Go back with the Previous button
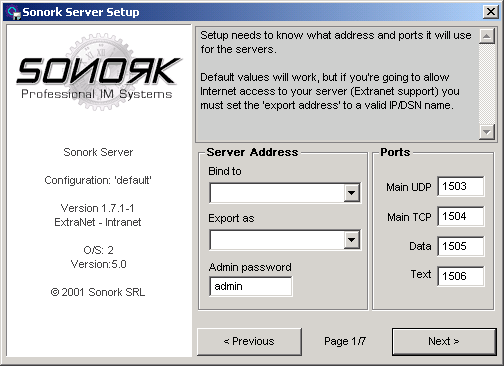This screenshot has height=366, width=504. tap(249, 342)
